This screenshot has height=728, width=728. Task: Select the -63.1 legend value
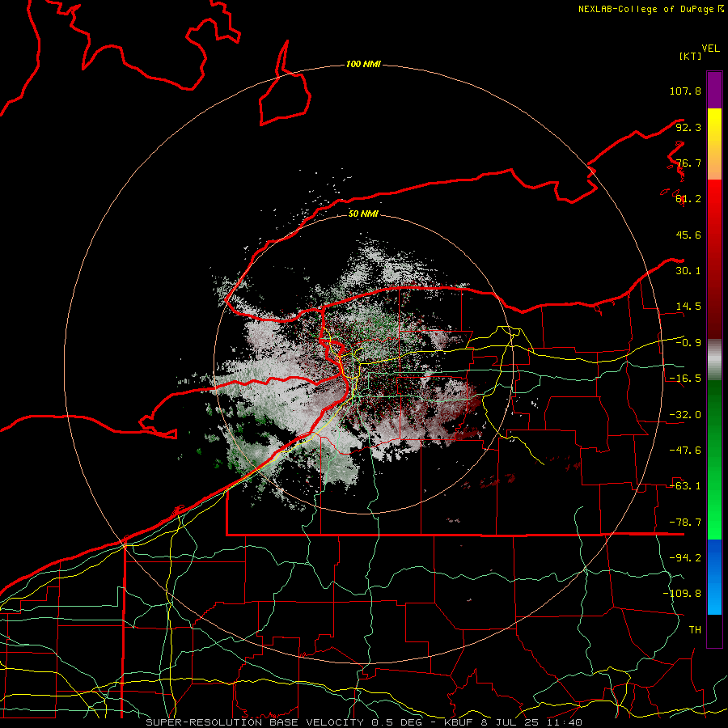pos(685,486)
